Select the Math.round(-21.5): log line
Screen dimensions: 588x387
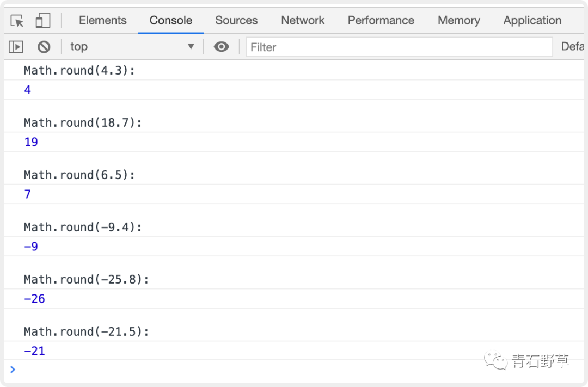tap(86, 331)
